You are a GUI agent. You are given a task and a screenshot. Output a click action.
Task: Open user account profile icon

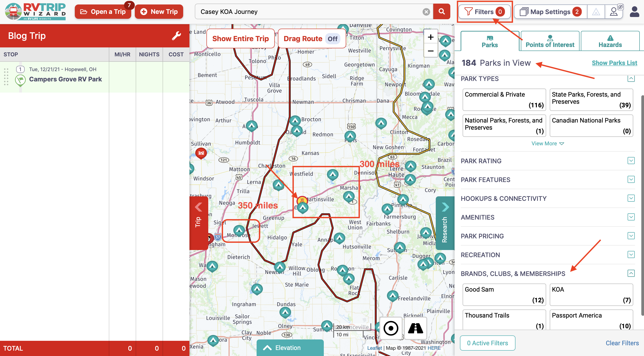click(x=634, y=12)
